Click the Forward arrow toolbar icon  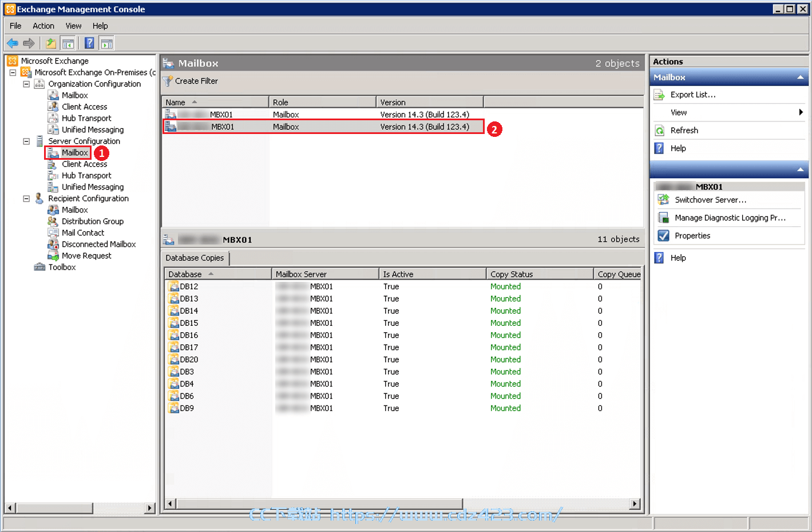(x=29, y=43)
